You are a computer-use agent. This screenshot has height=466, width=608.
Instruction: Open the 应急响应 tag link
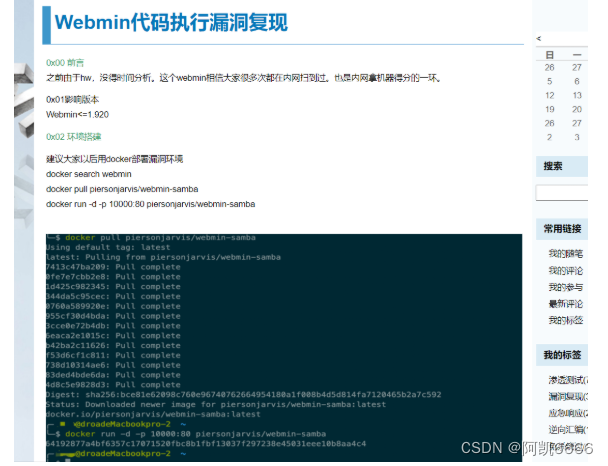click(568, 413)
